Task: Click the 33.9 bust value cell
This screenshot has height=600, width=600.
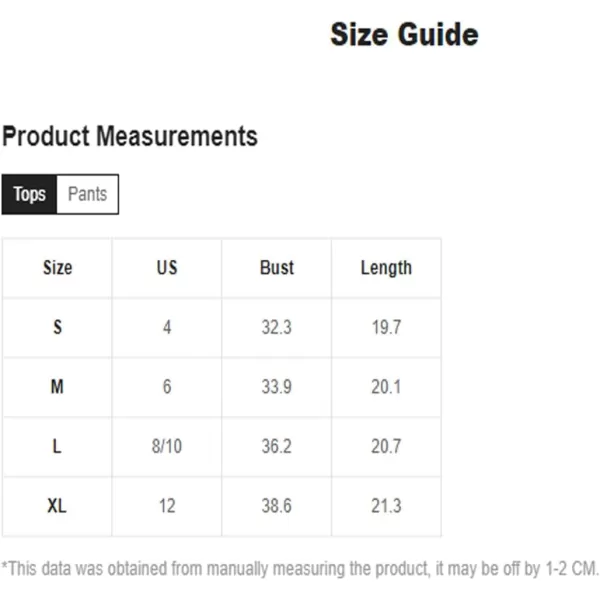Action: coord(277,387)
